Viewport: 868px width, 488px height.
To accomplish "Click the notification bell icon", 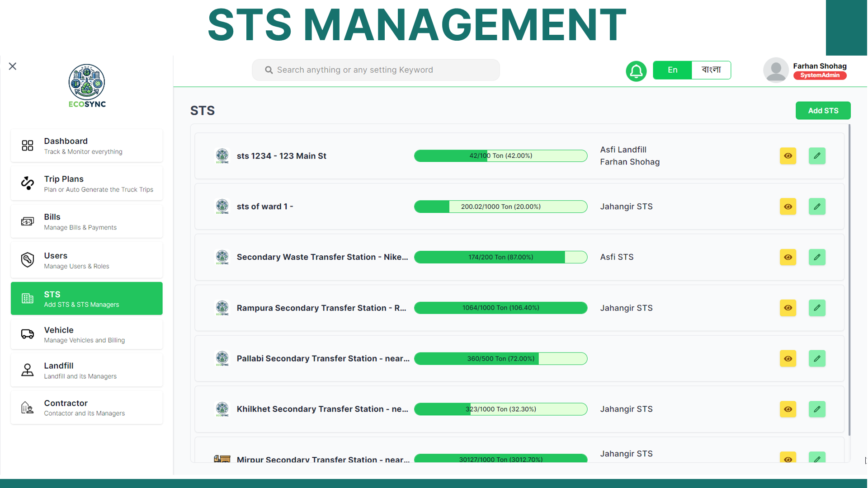I will [636, 71].
